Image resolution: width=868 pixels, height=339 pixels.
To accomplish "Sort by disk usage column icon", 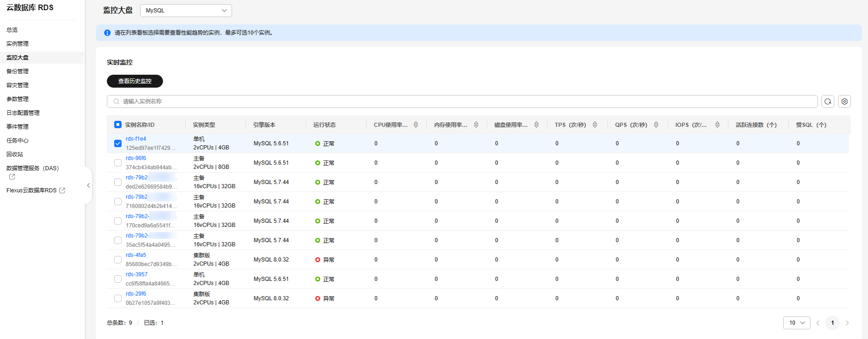I will pos(536,125).
